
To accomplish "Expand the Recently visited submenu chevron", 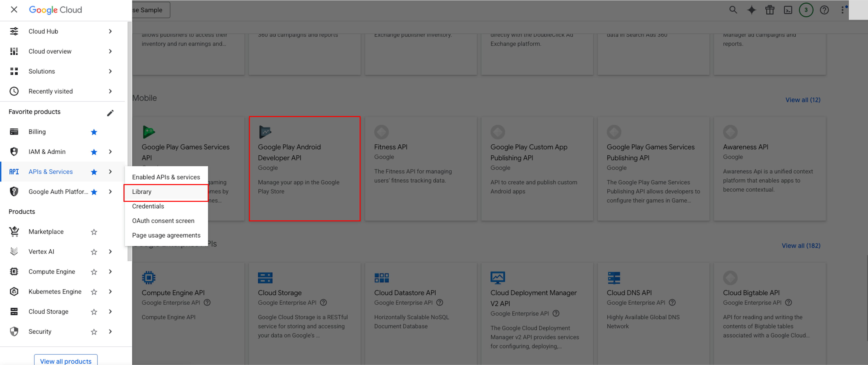I will point(110,91).
